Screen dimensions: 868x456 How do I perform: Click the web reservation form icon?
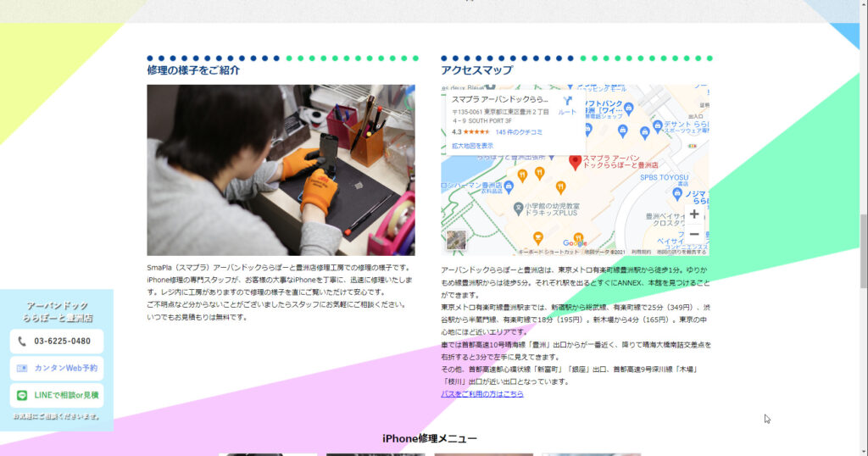click(x=22, y=369)
